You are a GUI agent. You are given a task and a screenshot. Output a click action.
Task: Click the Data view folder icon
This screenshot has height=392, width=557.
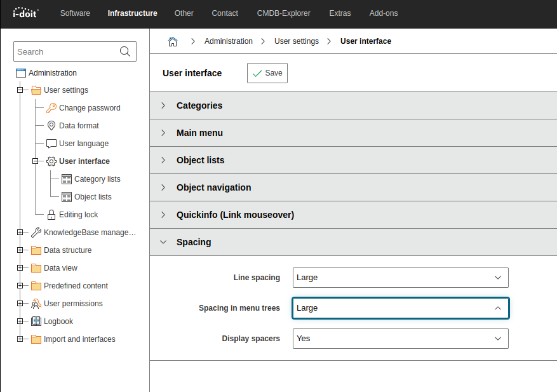pyautogui.click(x=36, y=268)
